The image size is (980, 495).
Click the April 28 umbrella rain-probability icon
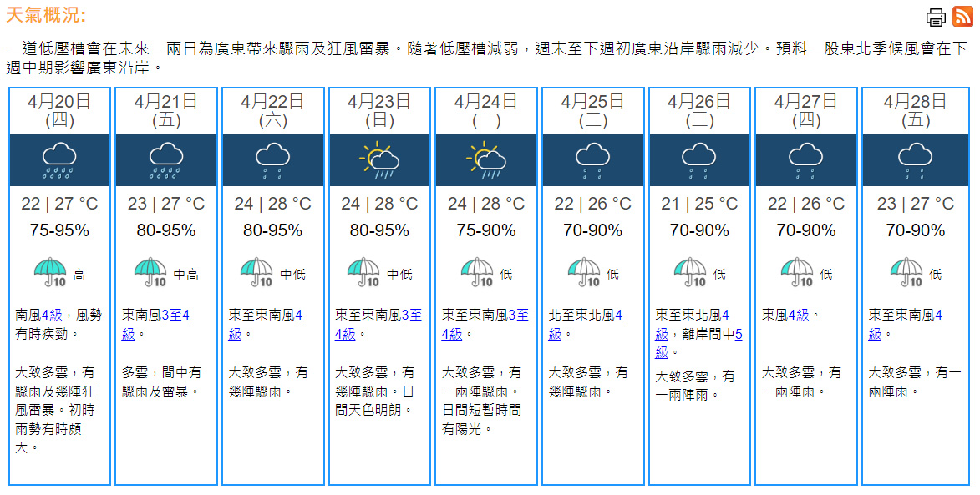pos(906,272)
